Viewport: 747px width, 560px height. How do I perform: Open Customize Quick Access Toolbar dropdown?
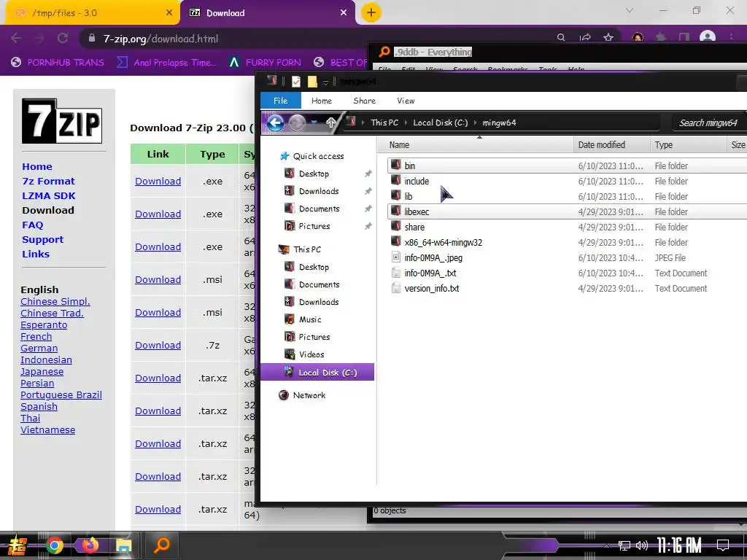pos(325,82)
